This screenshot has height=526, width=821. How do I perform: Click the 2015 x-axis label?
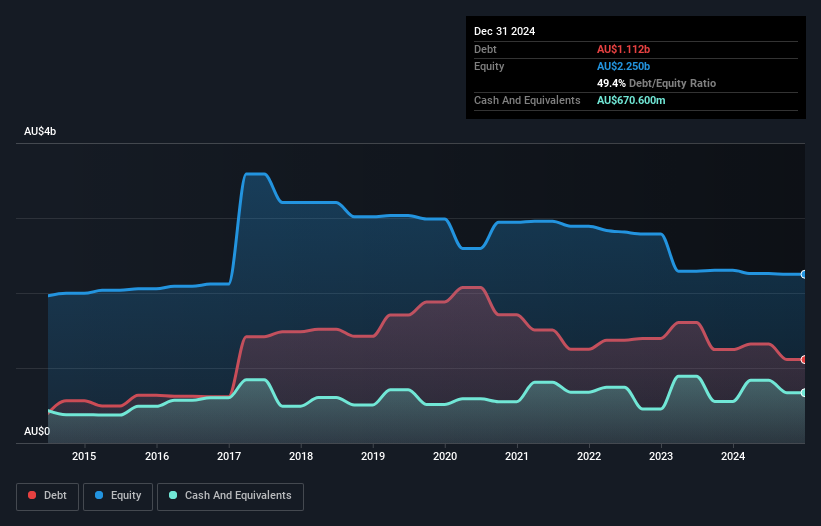pos(84,456)
